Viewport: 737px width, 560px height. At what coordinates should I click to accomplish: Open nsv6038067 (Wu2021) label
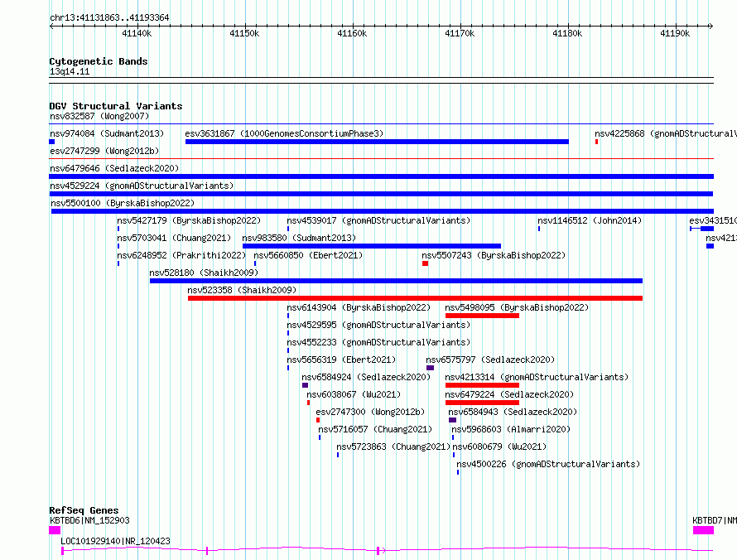tap(354, 394)
